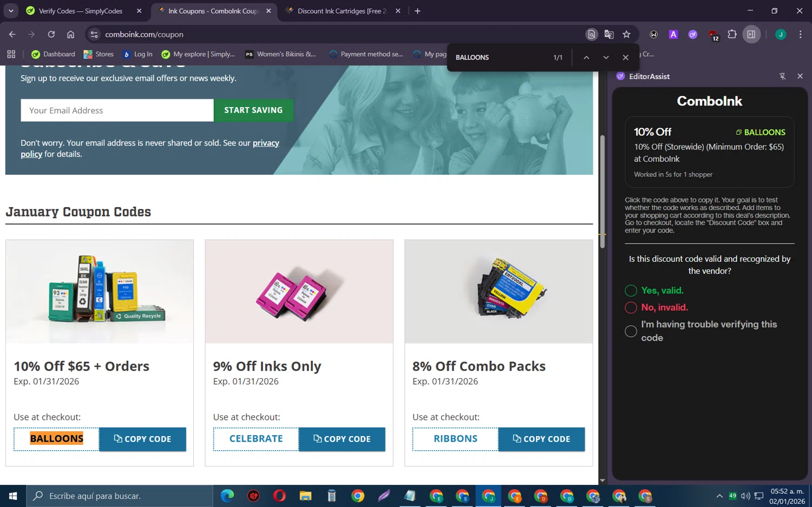Image resolution: width=812 pixels, height=507 pixels.
Task: Open the pink ink cartridges thumbnail
Action: pos(299,292)
